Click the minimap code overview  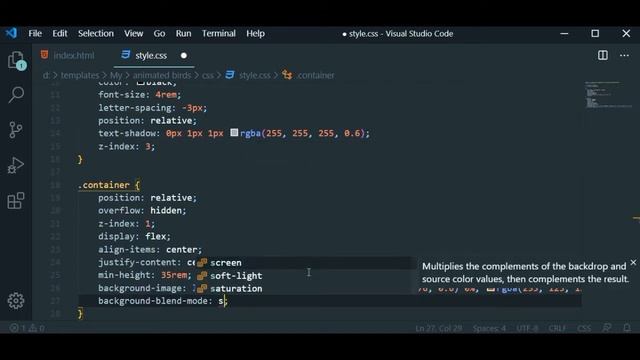(608, 95)
